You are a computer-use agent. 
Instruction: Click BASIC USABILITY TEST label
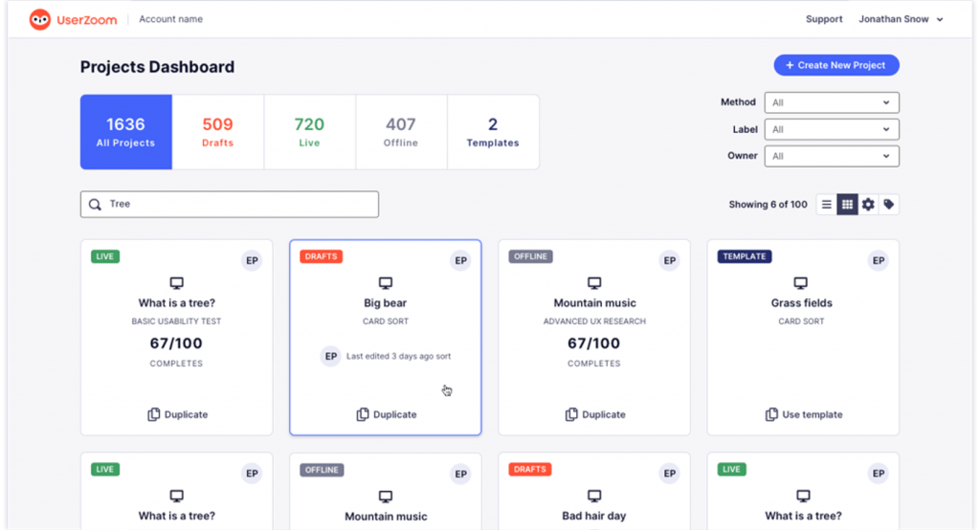point(176,321)
